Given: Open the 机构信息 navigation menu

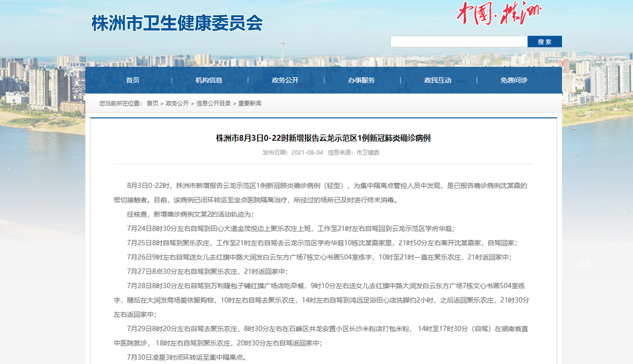Looking at the screenshot, I should tap(209, 80).
